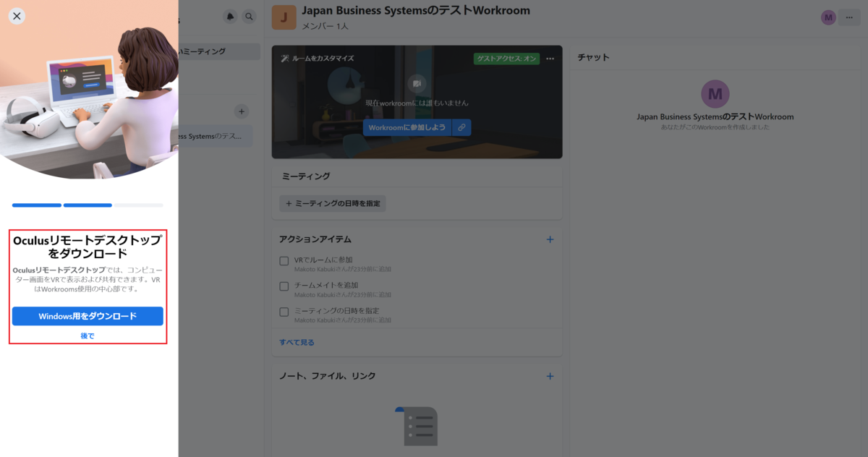Screen dimensions: 868x457
Task: Click the search magnifier icon
Action: coord(250,15)
